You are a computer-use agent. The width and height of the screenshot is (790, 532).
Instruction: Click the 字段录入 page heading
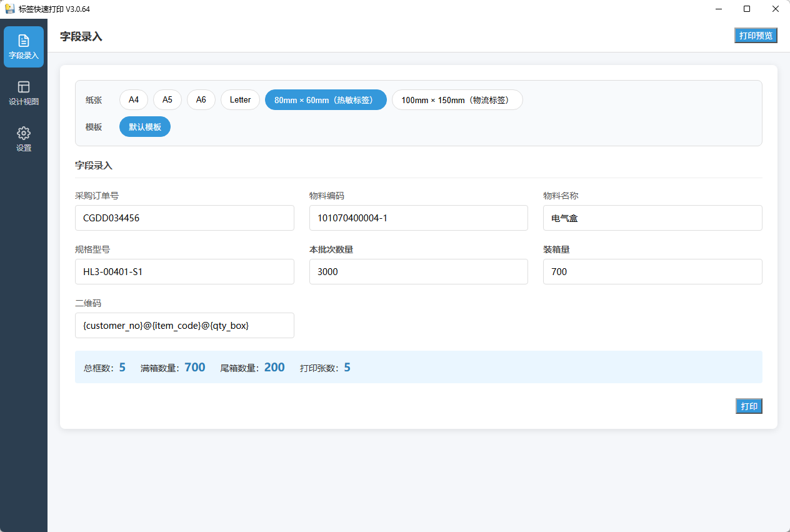81,37
